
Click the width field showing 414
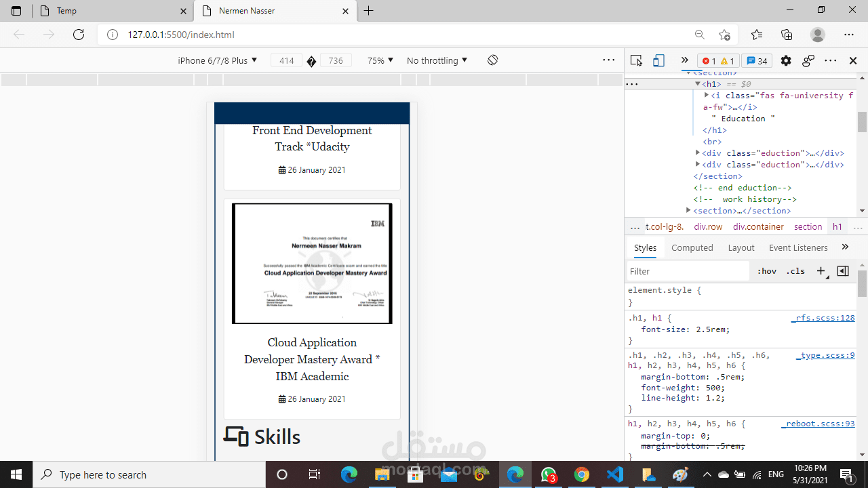286,60
